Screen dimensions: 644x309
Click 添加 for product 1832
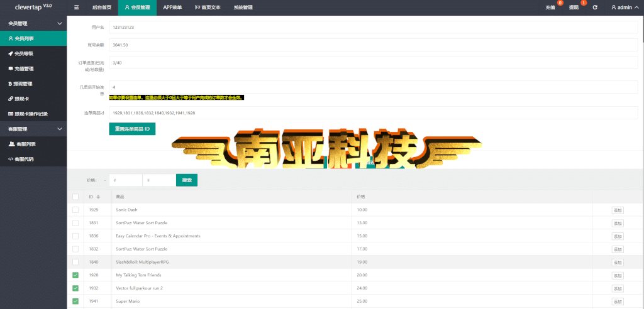618,249
